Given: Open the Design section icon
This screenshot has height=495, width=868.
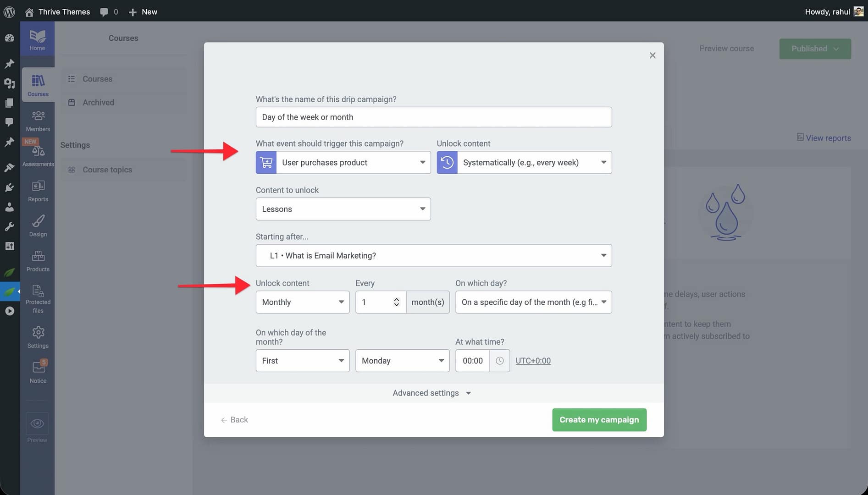Looking at the screenshot, I should pos(38,225).
